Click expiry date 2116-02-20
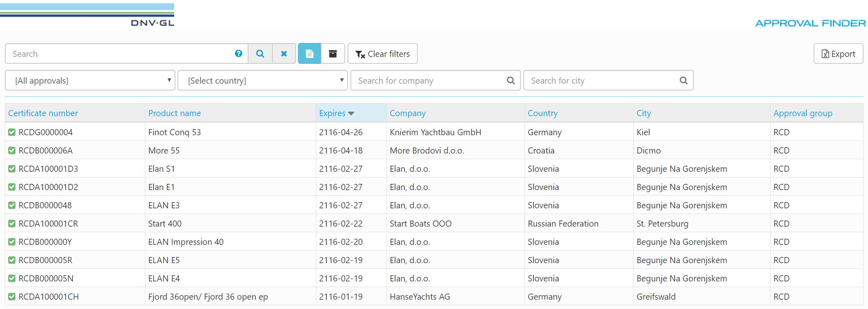Viewport: 868px width, 309px height. point(341,242)
